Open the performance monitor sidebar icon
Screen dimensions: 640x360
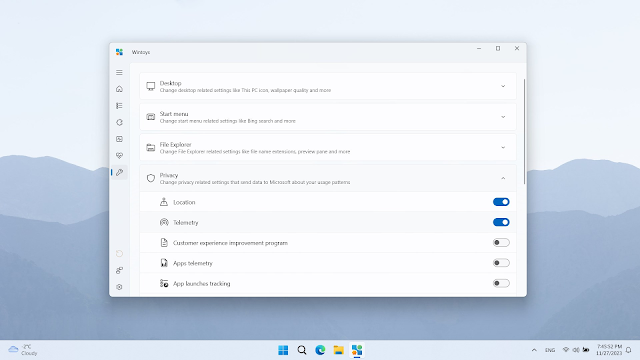click(x=119, y=139)
